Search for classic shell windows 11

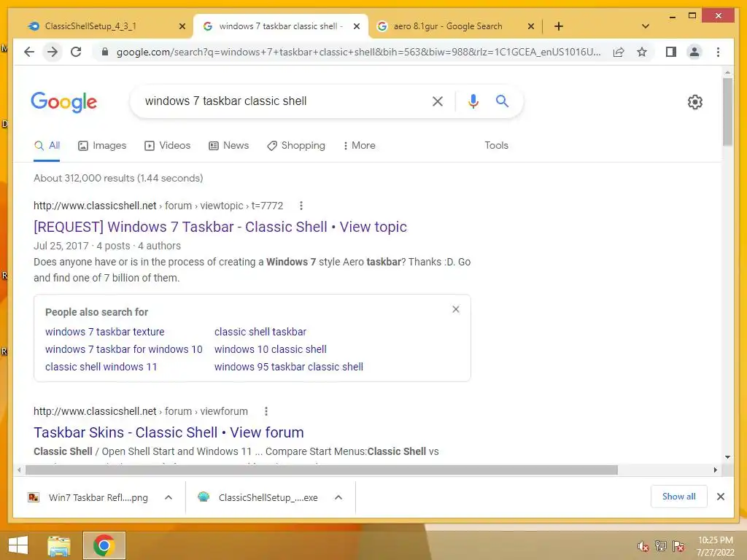(101, 367)
